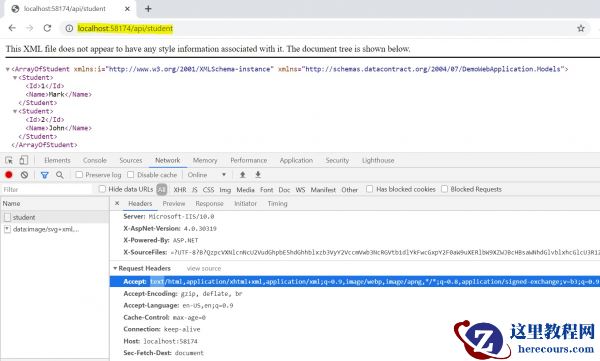Check the Hide data URLs option

click(x=102, y=189)
